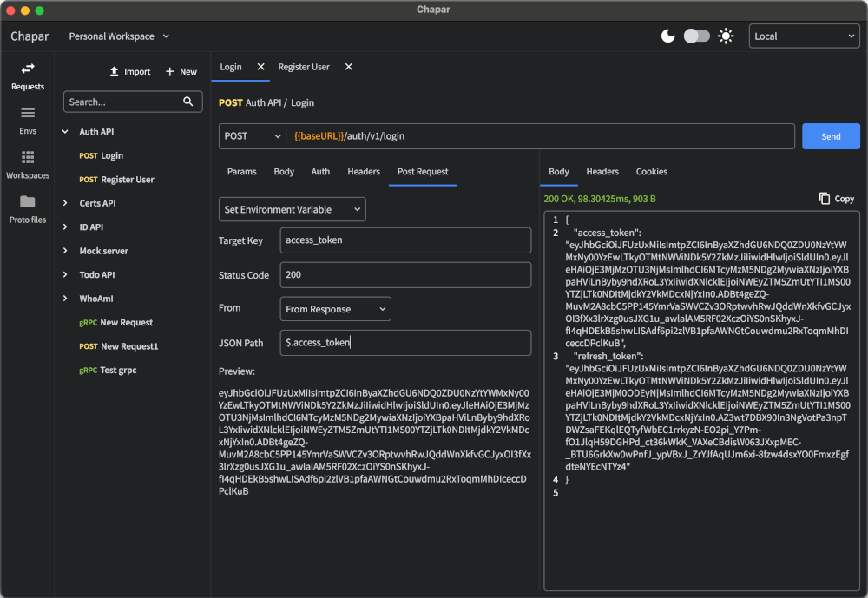Viewport: 868px width, 598px height.
Task: Expand the ID API collection
Action: pyautogui.click(x=65, y=227)
